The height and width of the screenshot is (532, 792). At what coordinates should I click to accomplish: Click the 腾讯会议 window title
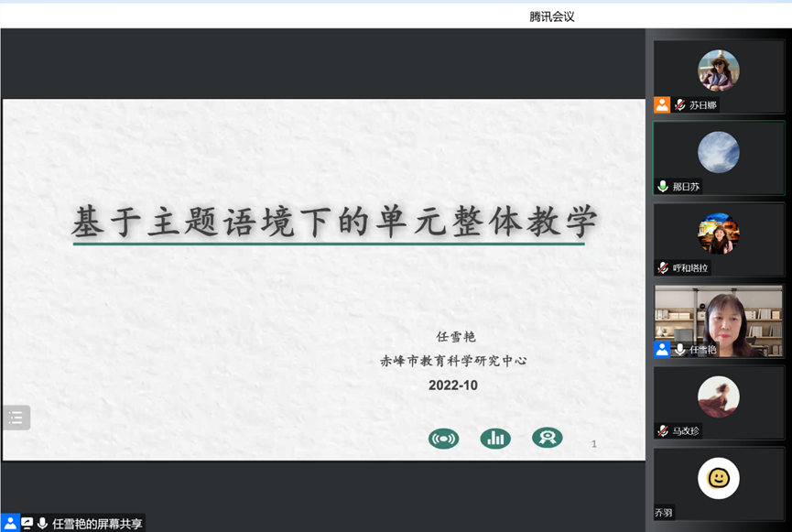[552, 16]
